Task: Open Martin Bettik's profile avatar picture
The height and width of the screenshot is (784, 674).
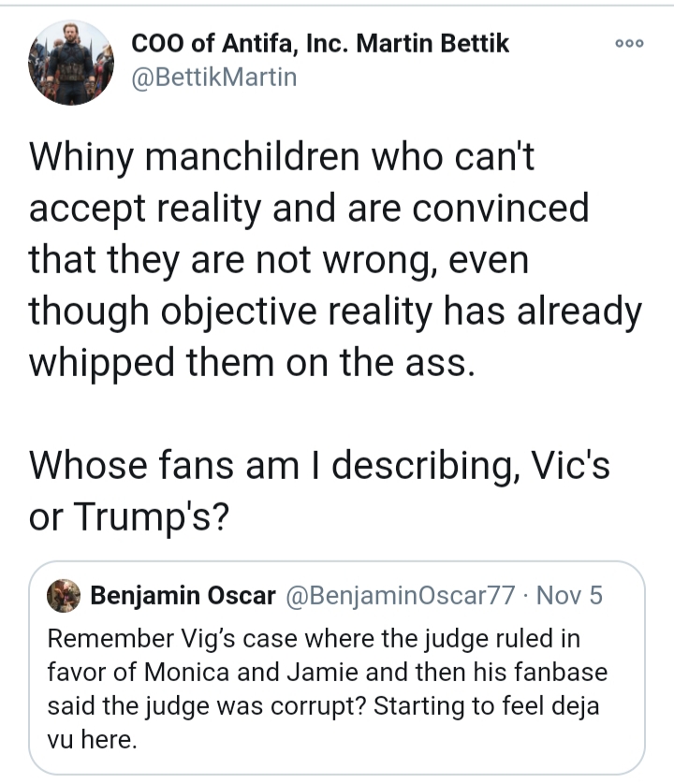Action: coord(71,63)
